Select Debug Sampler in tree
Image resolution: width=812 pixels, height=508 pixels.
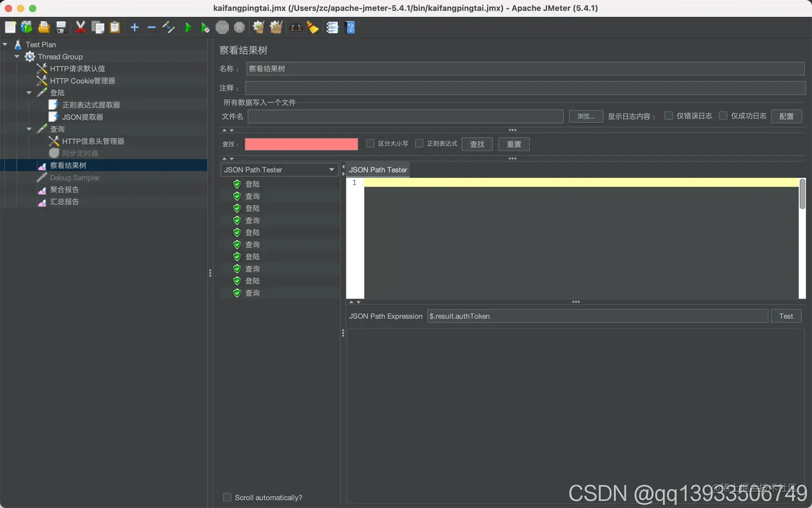[x=75, y=177]
